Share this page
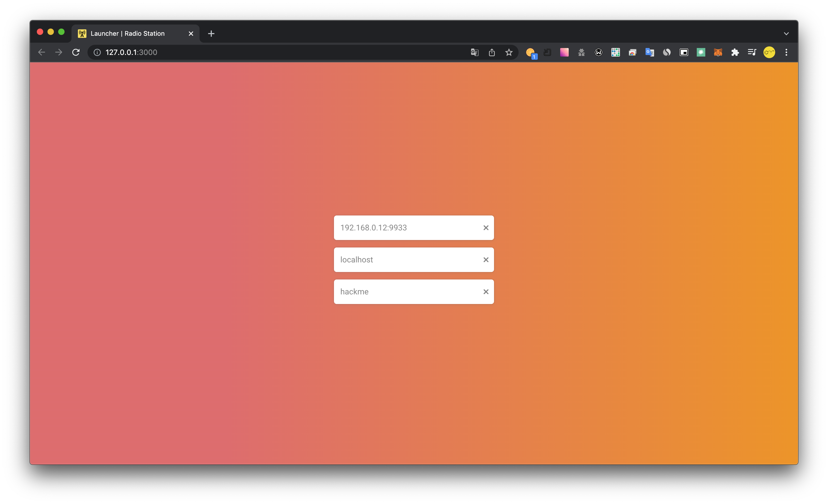Screen dimensions: 828x504 tap(492, 53)
